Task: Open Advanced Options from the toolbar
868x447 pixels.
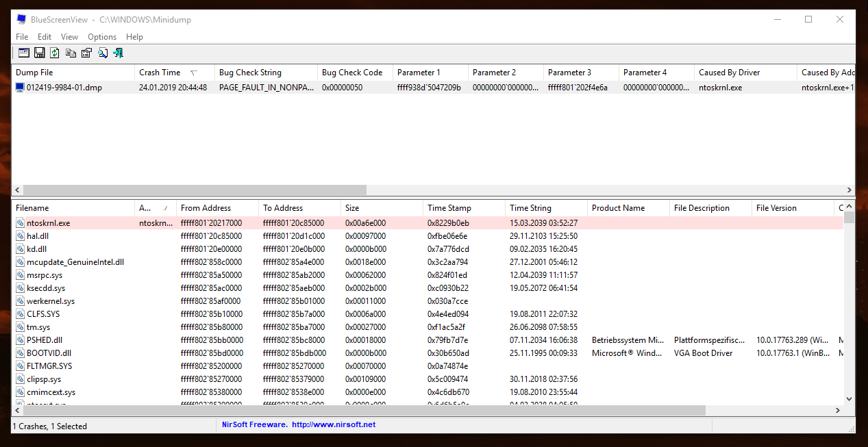Action: [x=23, y=53]
